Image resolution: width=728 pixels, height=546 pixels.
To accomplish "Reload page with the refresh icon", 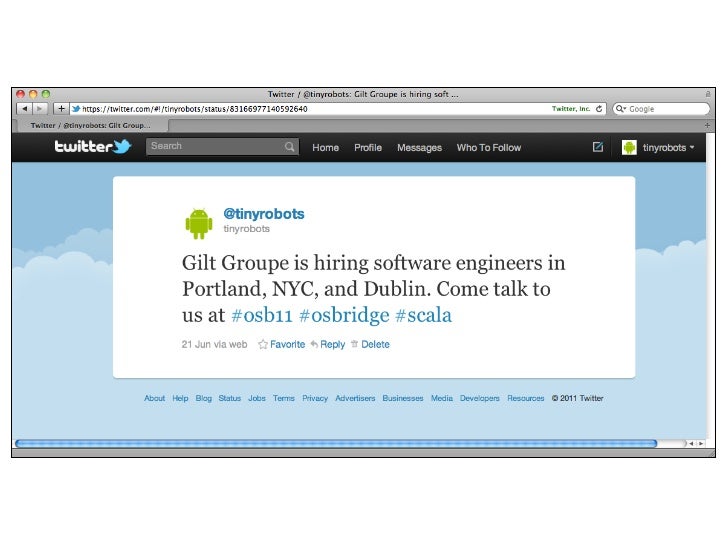I will [599, 109].
